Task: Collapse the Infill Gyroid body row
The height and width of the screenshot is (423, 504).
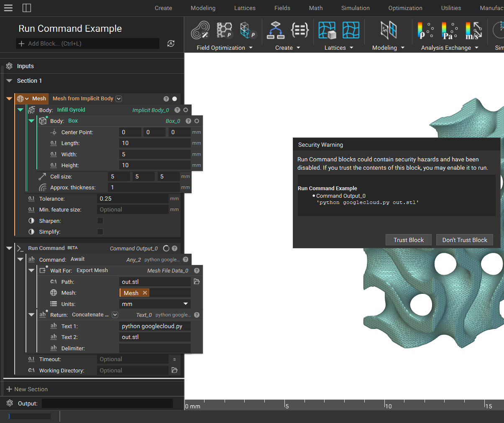Action: 20,110
